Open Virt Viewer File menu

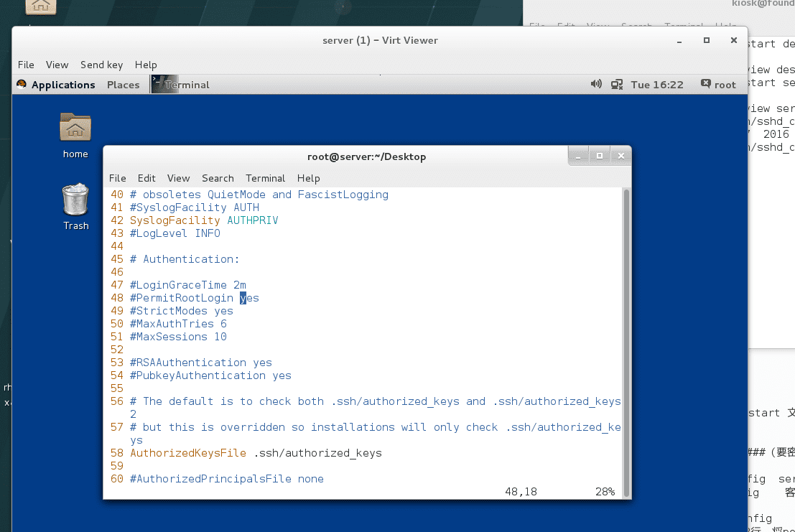(x=26, y=65)
